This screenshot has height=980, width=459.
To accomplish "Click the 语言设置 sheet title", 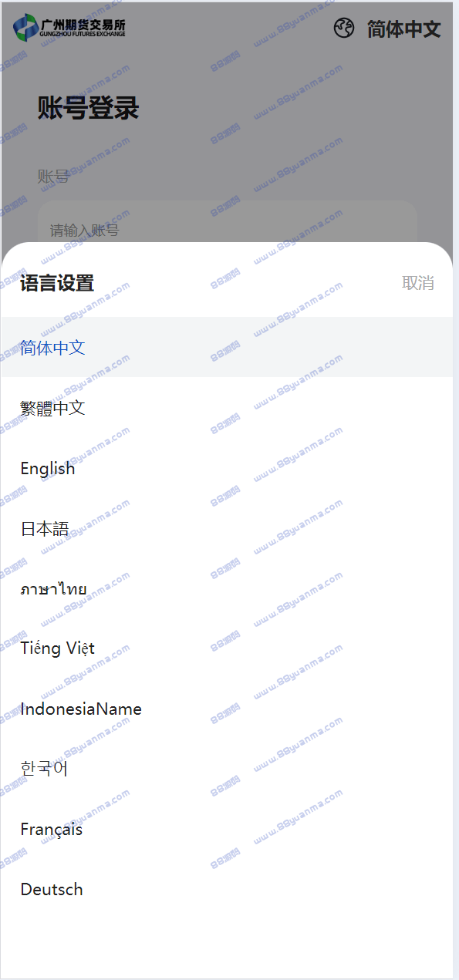I will 57,283.
